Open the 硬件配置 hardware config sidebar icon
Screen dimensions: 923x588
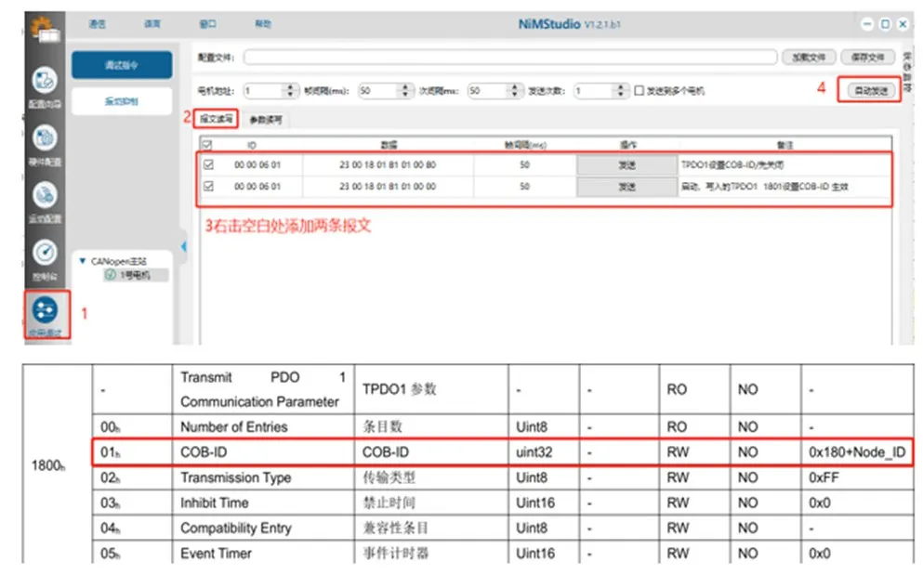[x=45, y=137]
